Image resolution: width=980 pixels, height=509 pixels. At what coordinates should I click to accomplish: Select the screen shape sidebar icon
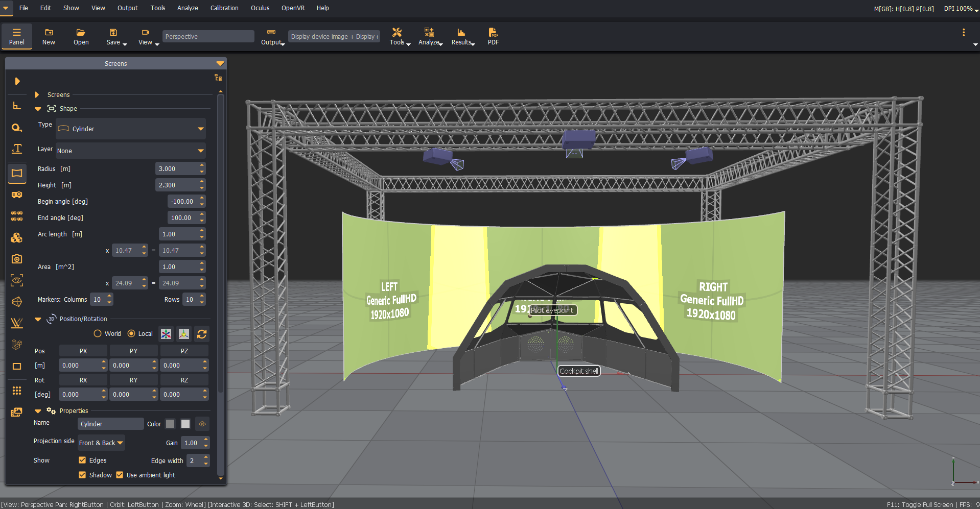click(x=17, y=173)
